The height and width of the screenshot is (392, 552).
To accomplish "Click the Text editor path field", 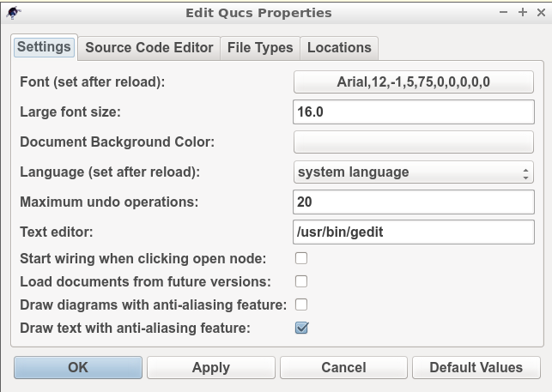I will (413, 232).
